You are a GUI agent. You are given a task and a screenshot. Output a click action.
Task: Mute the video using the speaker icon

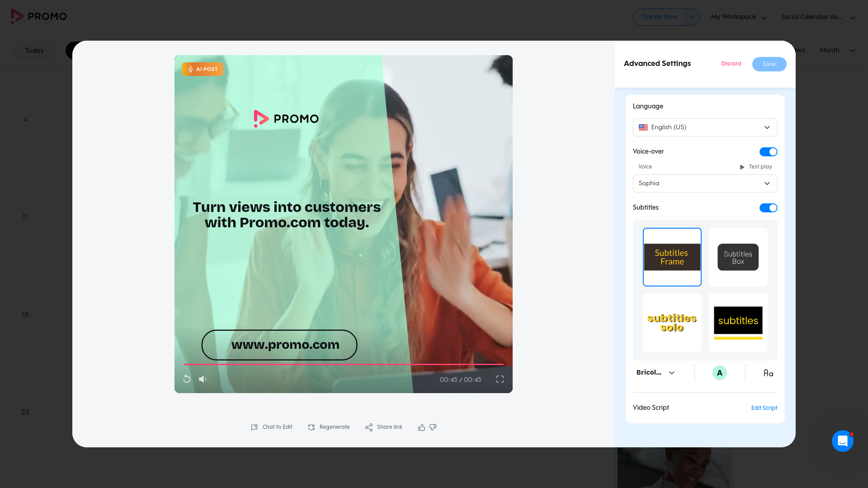pyautogui.click(x=203, y=379)
